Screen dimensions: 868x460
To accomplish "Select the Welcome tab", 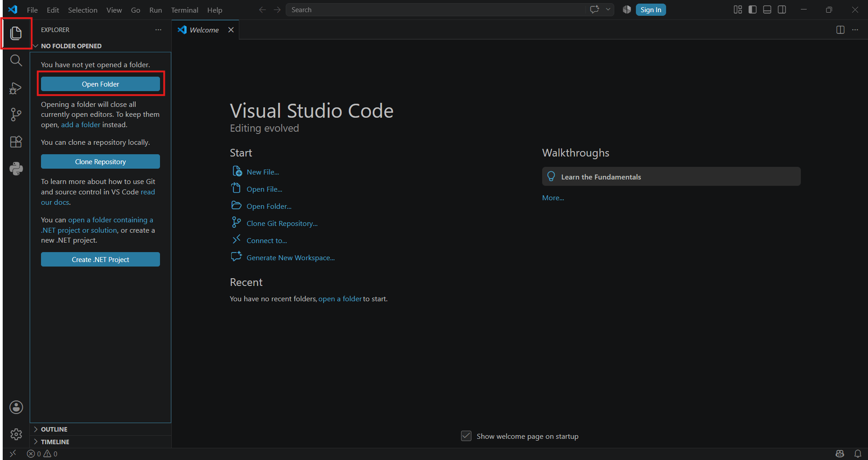I will (204, 30).
